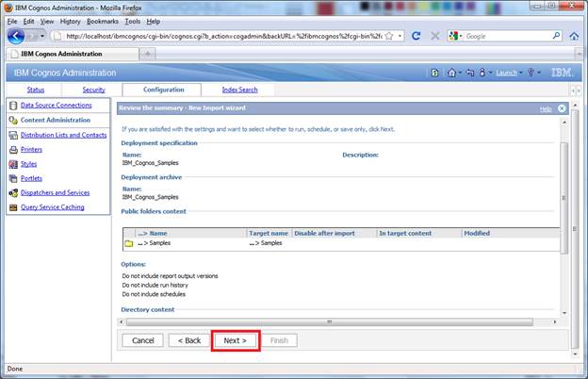Screen dimensions: 588x379
Task: Expand the My Area options dropdown arrow
Action: (x=490, y=72)
